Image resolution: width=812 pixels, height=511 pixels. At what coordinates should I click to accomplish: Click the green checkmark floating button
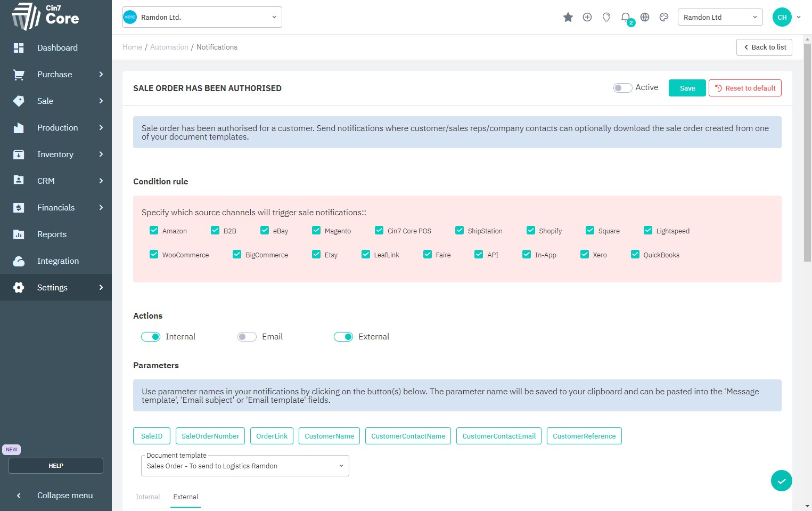coord(781,481)
